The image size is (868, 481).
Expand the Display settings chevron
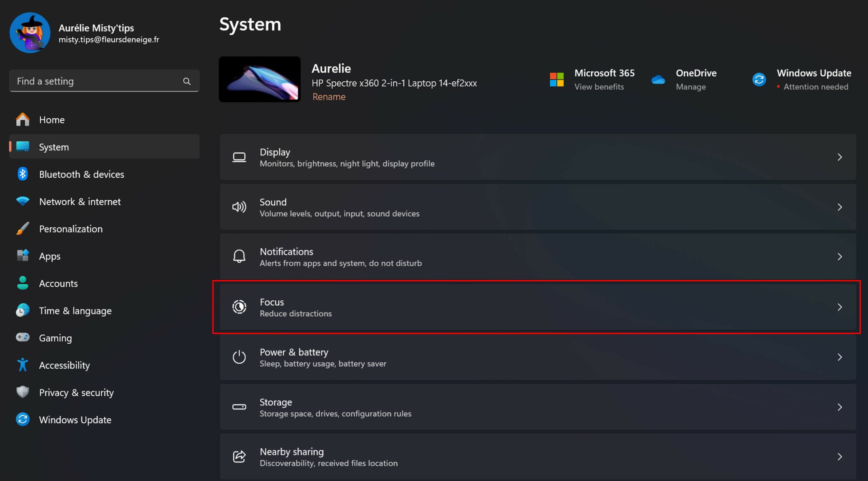[840, 157]
